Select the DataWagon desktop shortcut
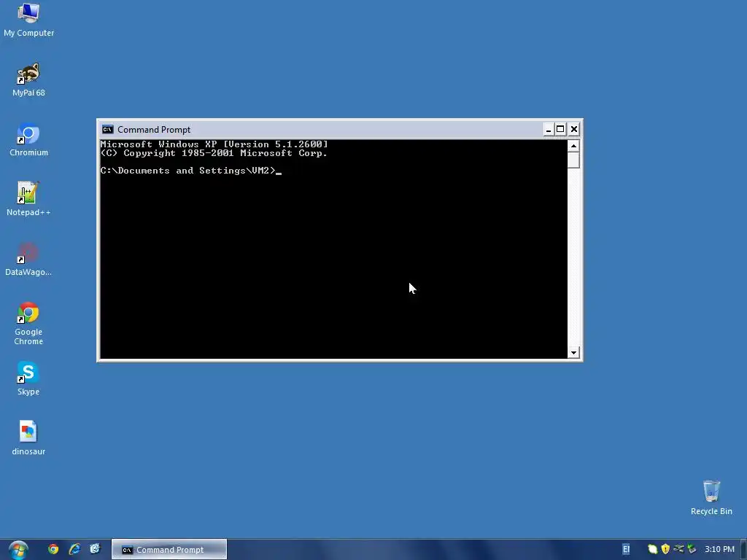 pyautogui.click(x=28, y=259)
